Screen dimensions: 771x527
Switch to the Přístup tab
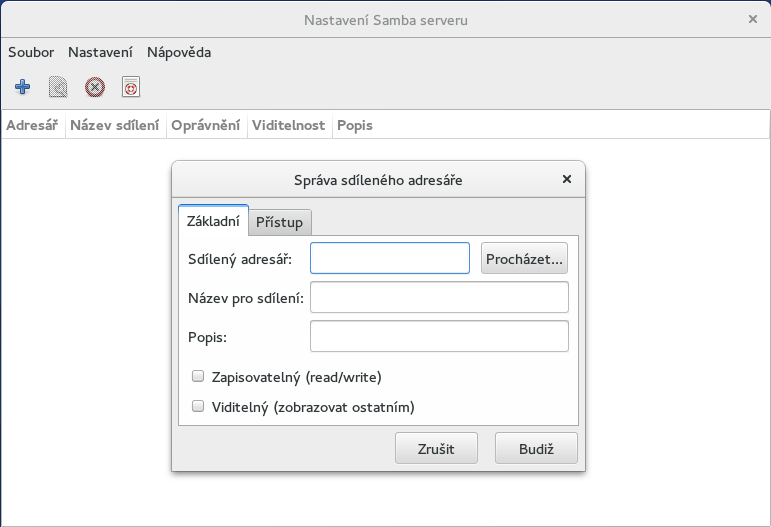pos(280,222)
